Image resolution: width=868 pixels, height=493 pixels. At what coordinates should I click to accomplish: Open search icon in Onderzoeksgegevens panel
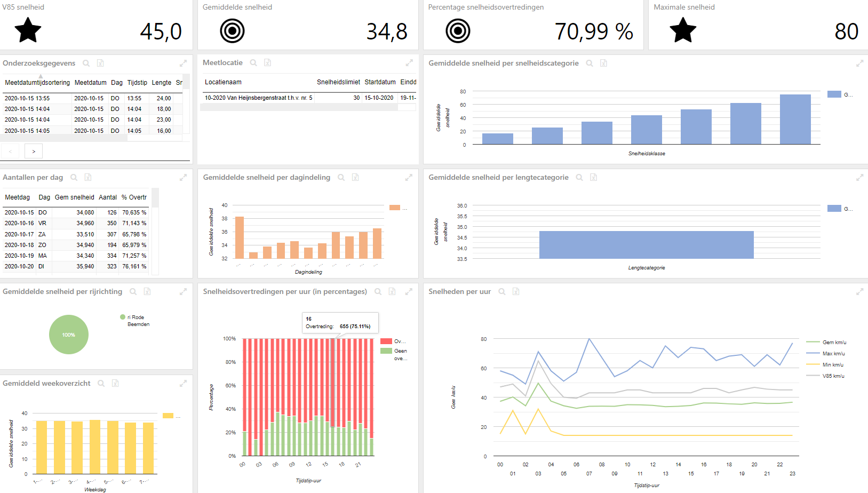pyautogui.click(x=86, y=63)
